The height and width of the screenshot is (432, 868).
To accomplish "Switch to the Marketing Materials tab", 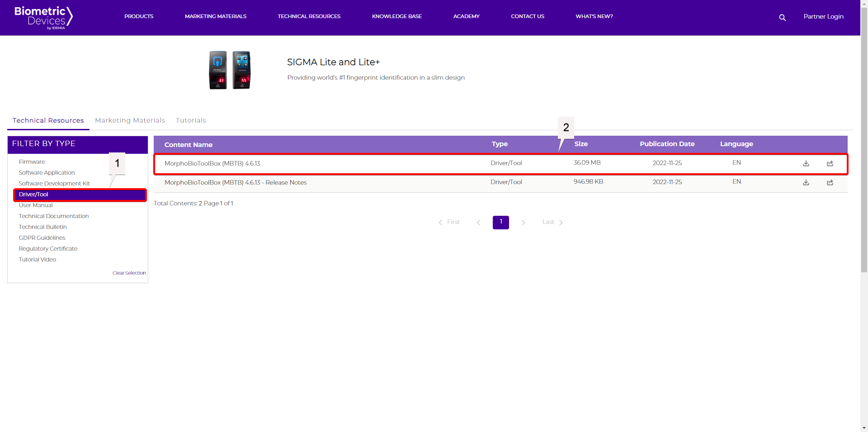I will (130, 120).
